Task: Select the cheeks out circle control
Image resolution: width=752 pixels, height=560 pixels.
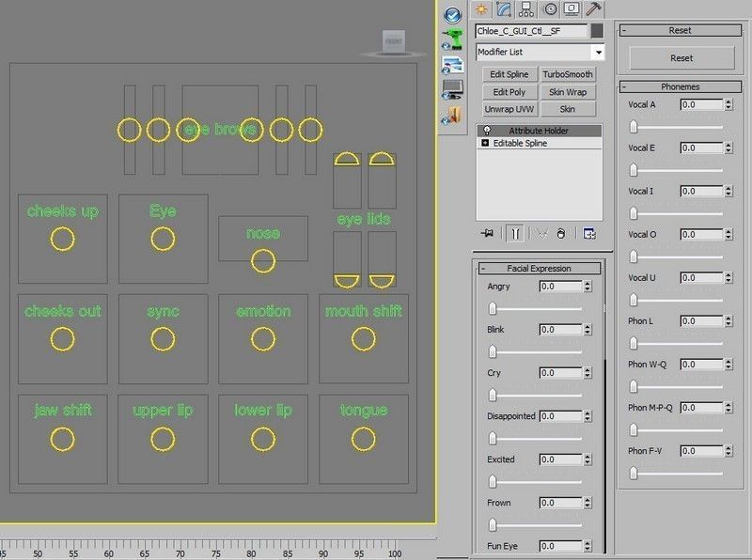Action: point(62,339)
